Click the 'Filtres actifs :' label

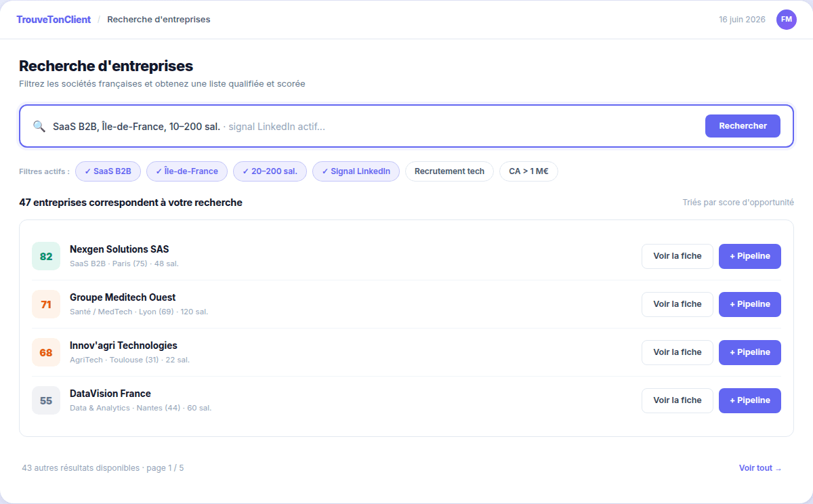tap(44, 171)
